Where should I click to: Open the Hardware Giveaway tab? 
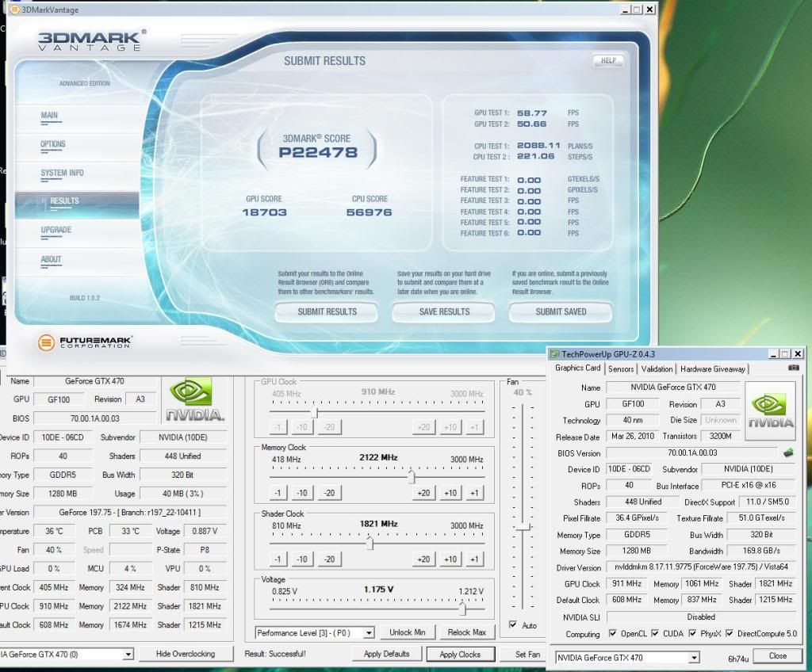(x=713, y=368)
